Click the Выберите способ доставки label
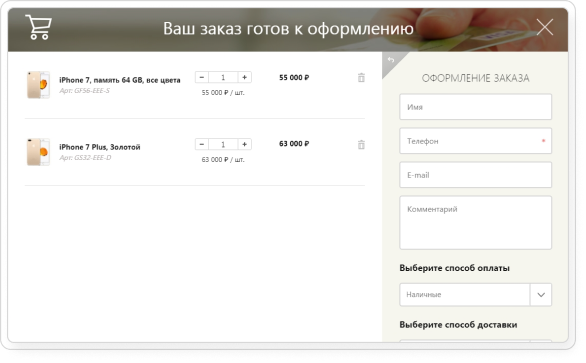Image resolution: width=586 pixels, height=363 pixels. [x=458, y=325]
